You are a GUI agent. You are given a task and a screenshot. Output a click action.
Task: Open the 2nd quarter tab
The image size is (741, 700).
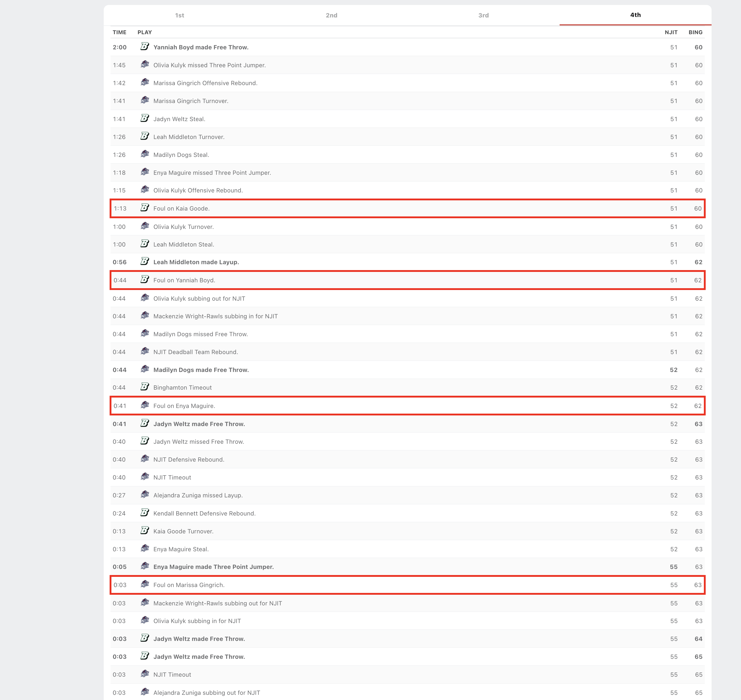click(332, 15)
